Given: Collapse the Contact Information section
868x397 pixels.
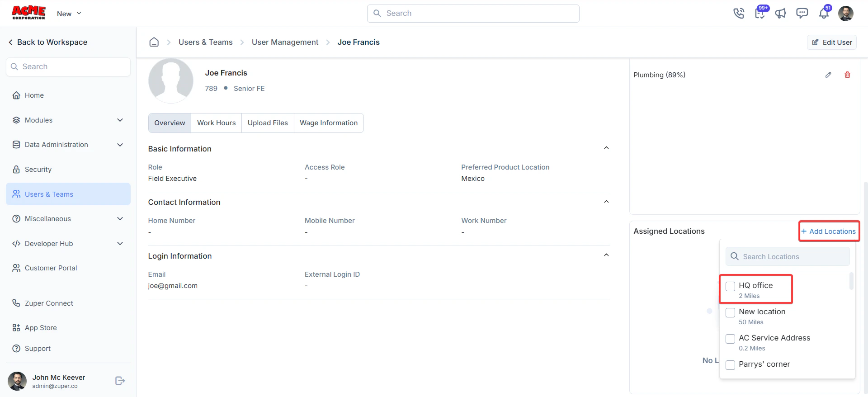Looking at the screenshot, I should [606, 202].
